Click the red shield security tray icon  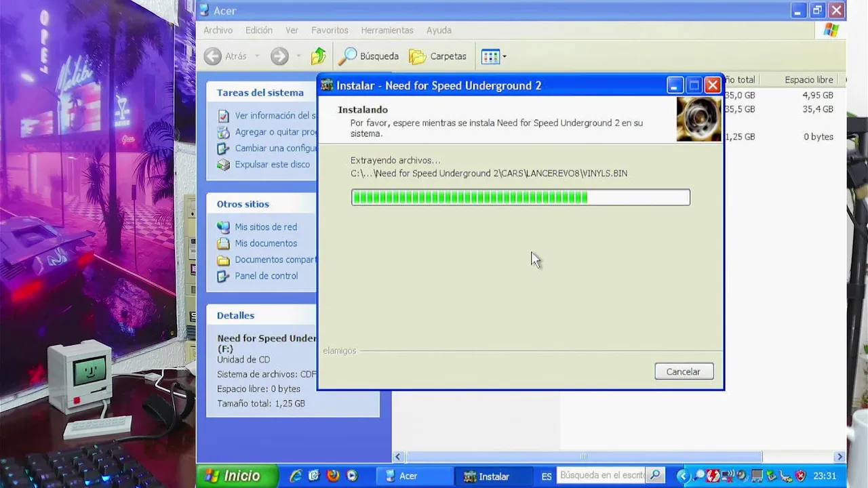(x=801, y=476)
